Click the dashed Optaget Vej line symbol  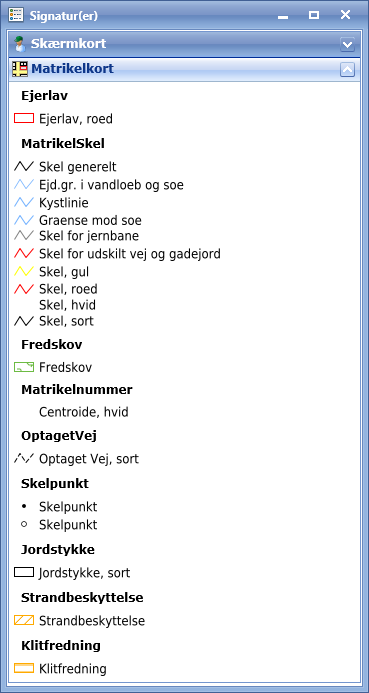24,458
